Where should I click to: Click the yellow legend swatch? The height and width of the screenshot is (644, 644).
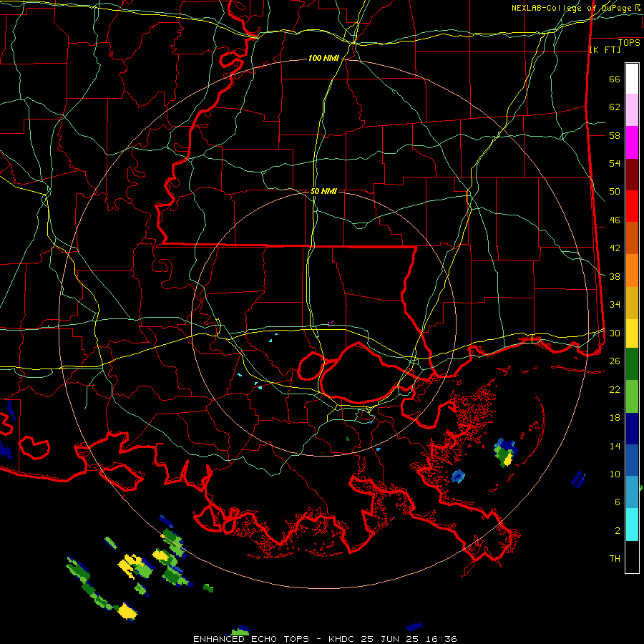(x=632, y=333)
